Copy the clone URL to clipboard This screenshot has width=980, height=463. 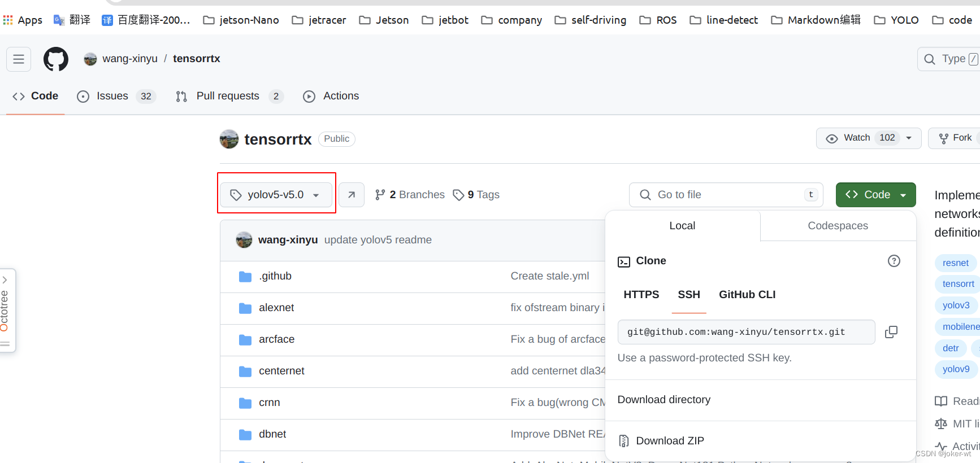(891, 332)
